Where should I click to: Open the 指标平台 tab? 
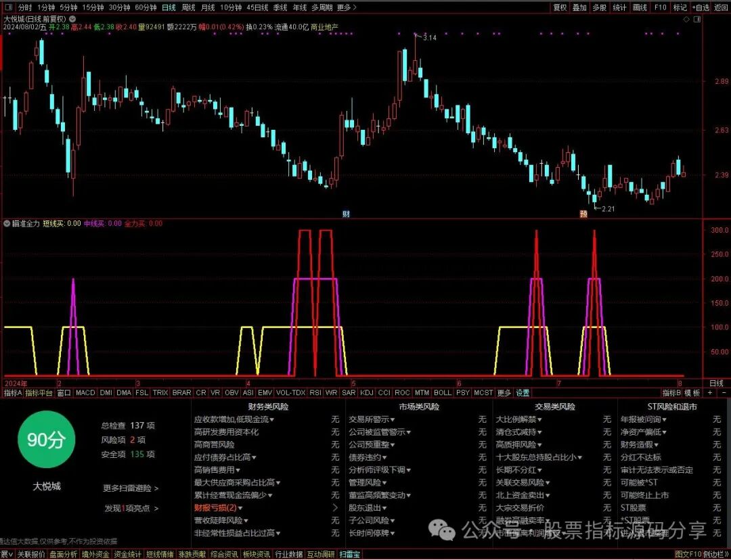tap(39, 393)
